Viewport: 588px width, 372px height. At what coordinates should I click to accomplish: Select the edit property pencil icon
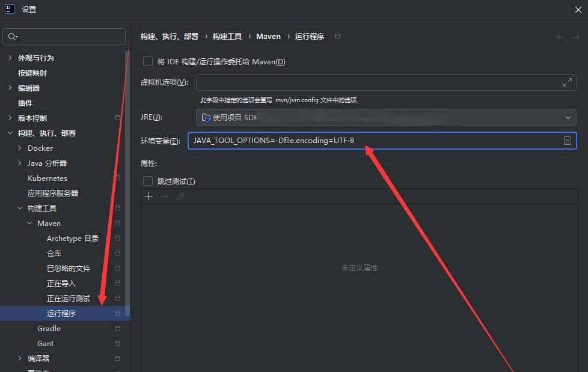tap(178, 196)
